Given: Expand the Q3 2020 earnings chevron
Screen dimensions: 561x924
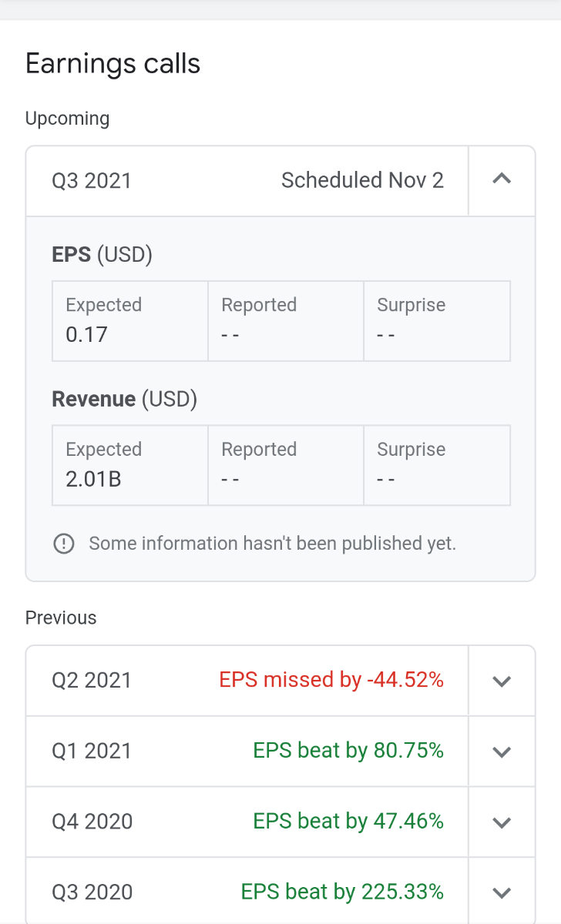Looking at the screenshot, I should click(502, 893).
